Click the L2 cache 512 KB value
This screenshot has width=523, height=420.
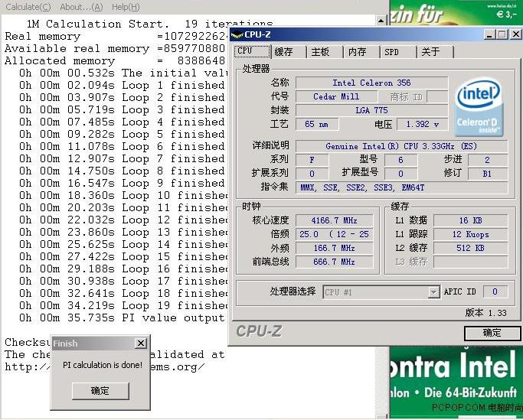pyautogui.click(x=470, y=248)
